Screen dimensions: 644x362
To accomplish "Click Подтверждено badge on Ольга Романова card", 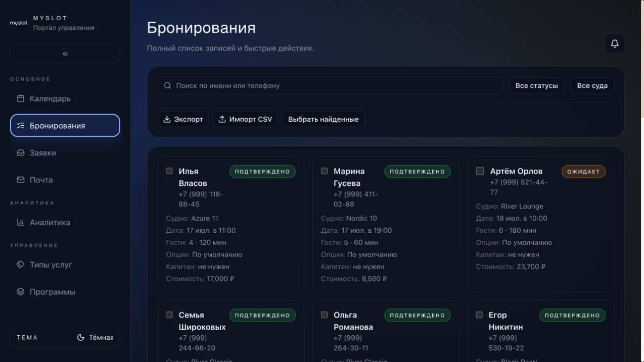I will click(x=418, y=316).
